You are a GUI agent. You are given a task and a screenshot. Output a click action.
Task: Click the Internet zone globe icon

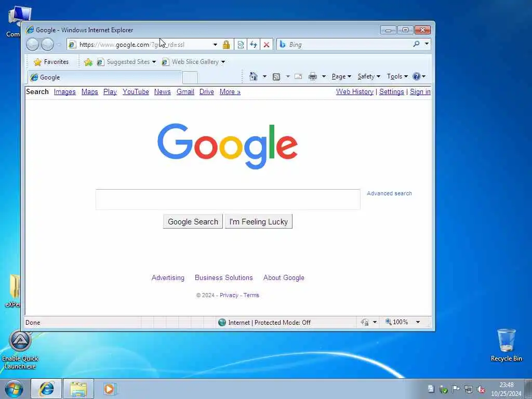click(222, 322)
